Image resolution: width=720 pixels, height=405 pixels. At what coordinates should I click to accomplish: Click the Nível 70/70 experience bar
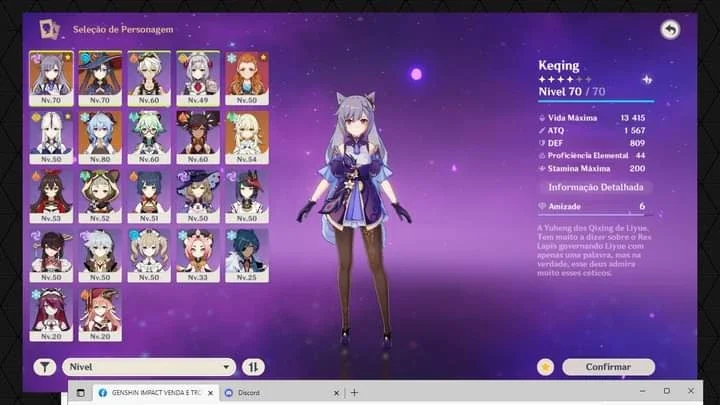[x=596, y=101]
